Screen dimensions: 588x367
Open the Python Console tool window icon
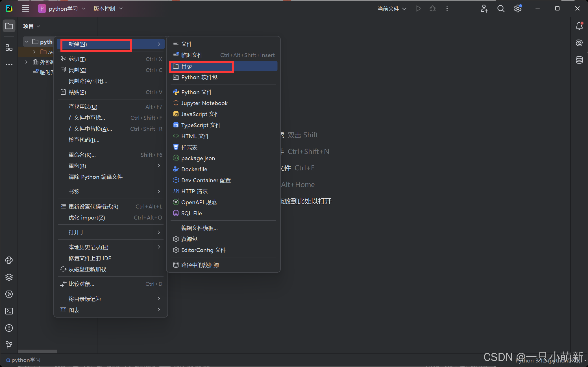pos(9,260)
